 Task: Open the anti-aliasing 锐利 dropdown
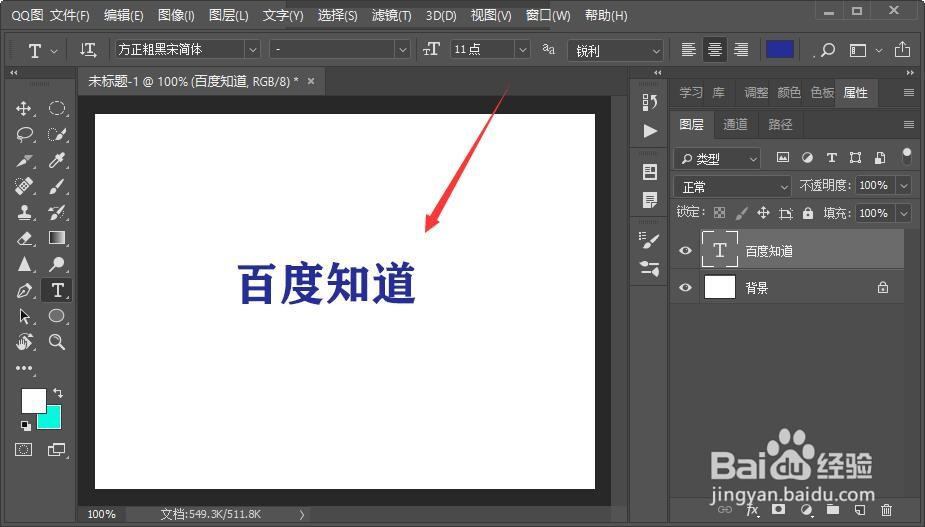615,51
